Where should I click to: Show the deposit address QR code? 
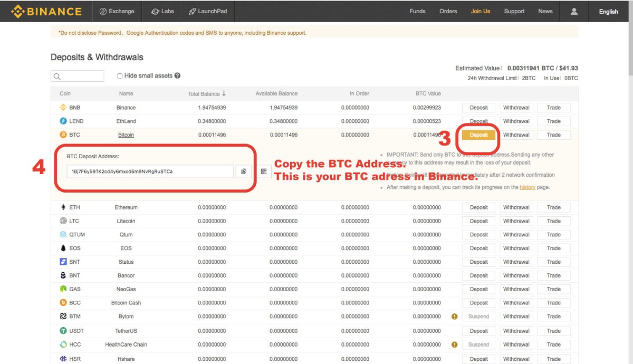(x=264, y=171)
